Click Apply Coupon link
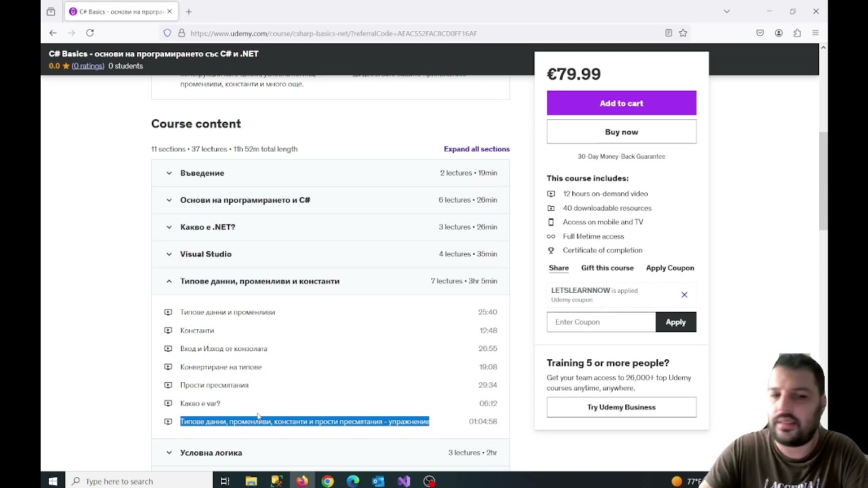This screenshot has width=868, height=488. (670, 268)
